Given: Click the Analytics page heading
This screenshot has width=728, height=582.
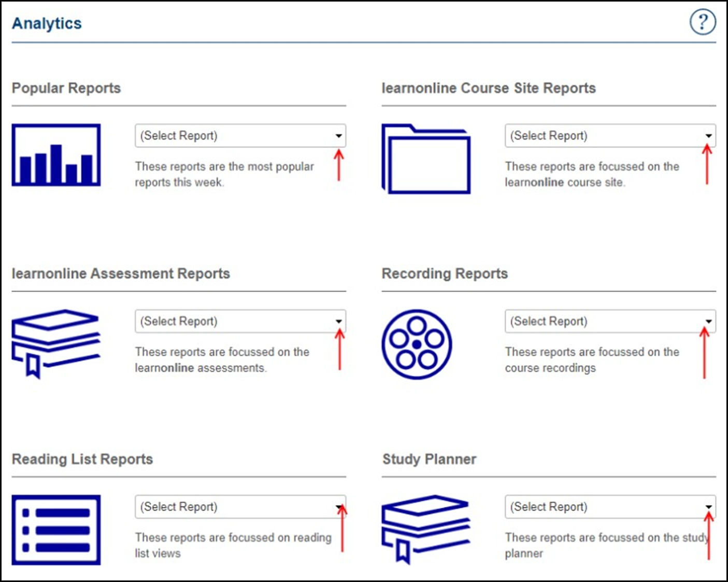Looking at the screenshot, I should (47, 23).
